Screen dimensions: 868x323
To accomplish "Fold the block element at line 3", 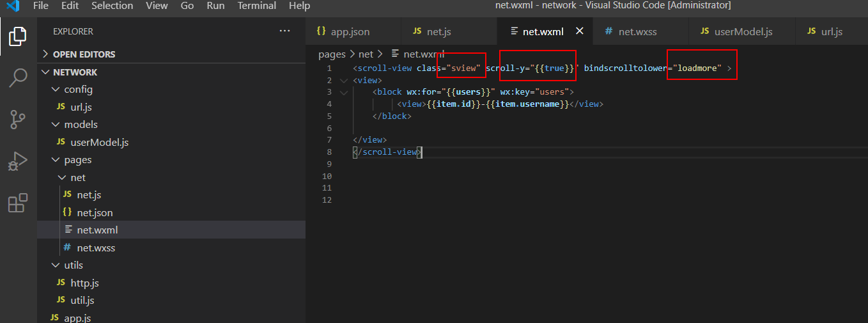I will coord(344,92).
